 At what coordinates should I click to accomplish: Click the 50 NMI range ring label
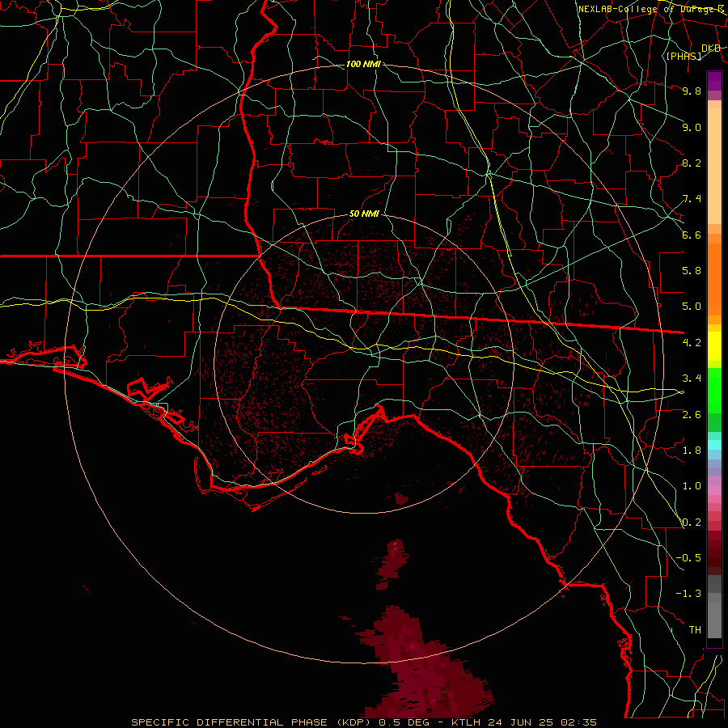tap(364, 214)
